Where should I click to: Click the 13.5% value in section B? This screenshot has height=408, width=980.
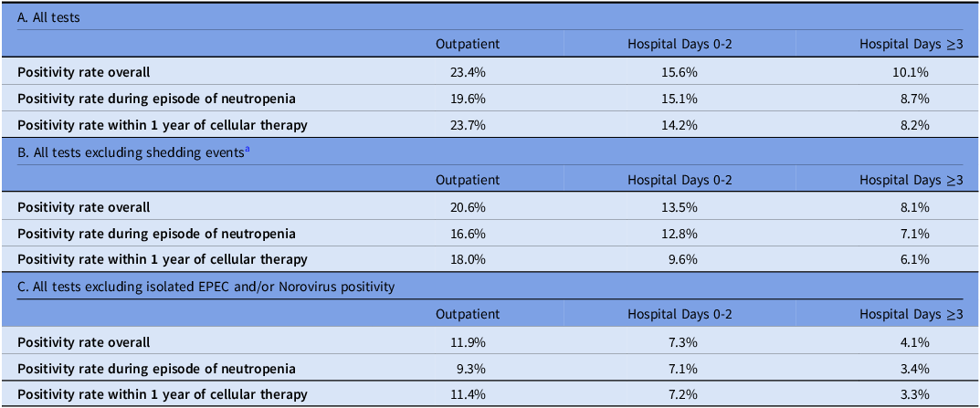click(682, 207)
